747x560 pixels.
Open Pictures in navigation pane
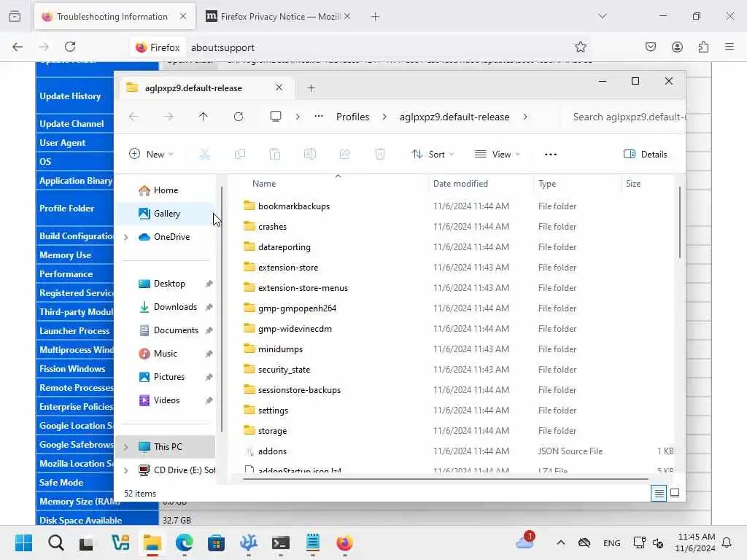pyautogui.click(x=169, y=377)
